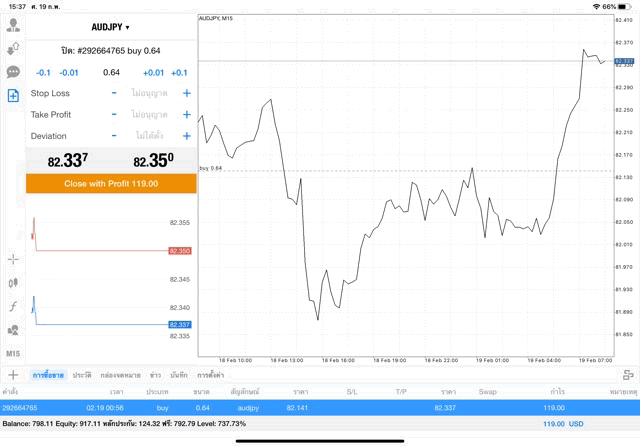Open the chat messages icon
The height and width of the screenshot is (447, 640).
(13, 72)
